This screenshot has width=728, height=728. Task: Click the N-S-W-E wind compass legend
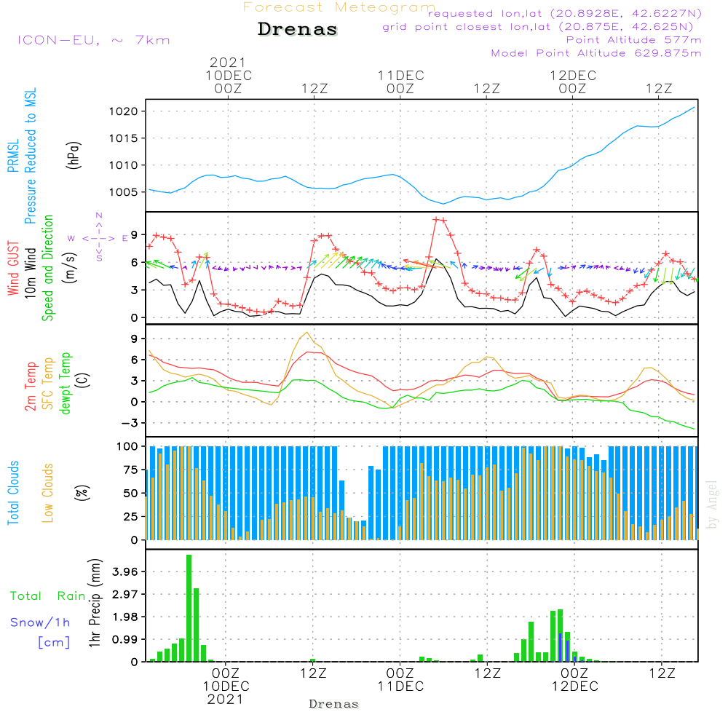tap(98, 238)
